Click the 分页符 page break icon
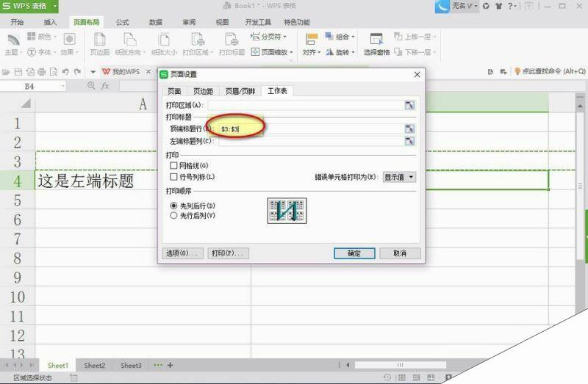This screenshot has height=384, width=588. (255, 36)
